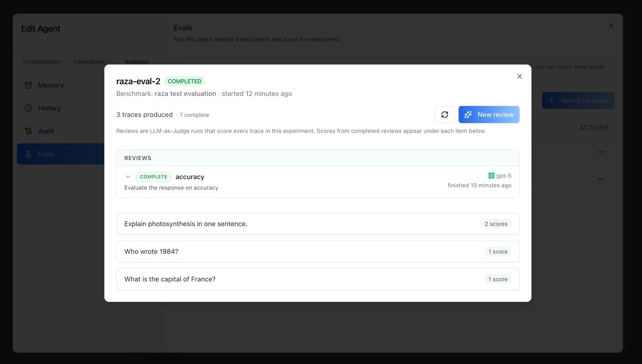Expand the capital of France row

(318, 279)
